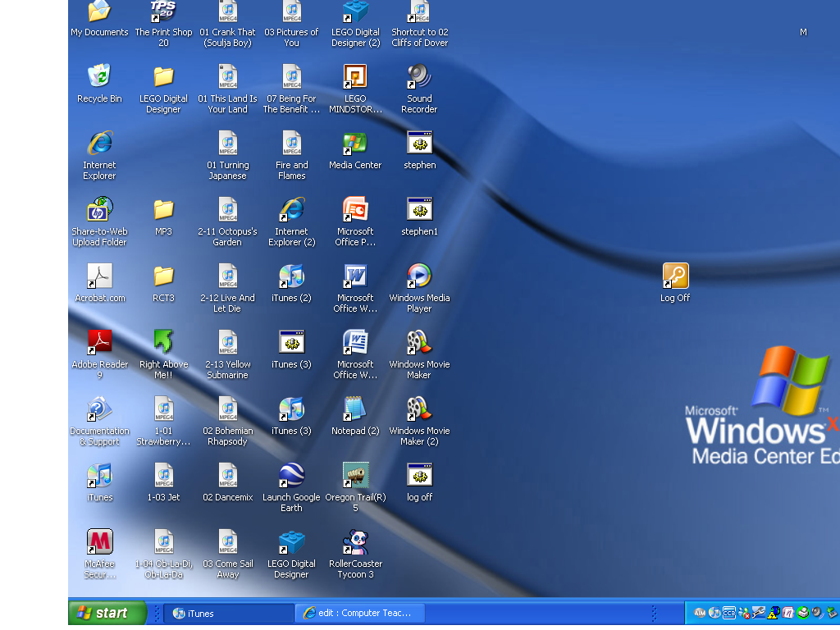840x630 pixels.
Task: Select the Sound Recorder shortcut
Action: [x=419, y=89]
